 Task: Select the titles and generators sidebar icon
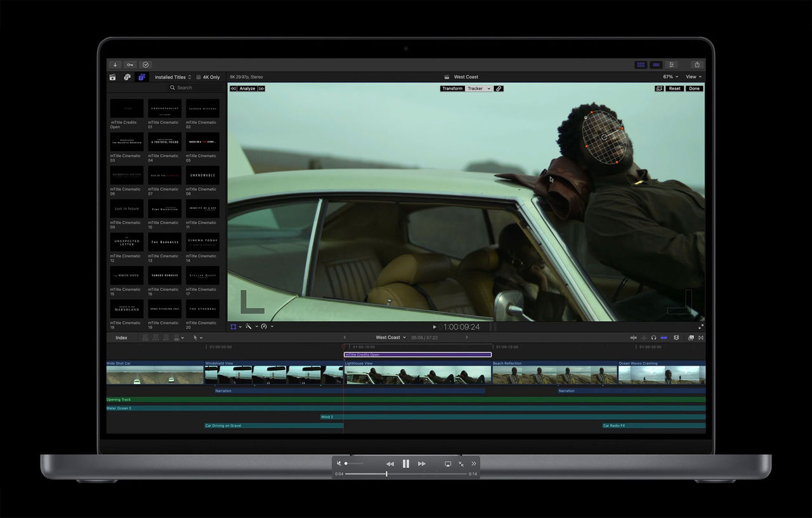(x=141, y=77)
